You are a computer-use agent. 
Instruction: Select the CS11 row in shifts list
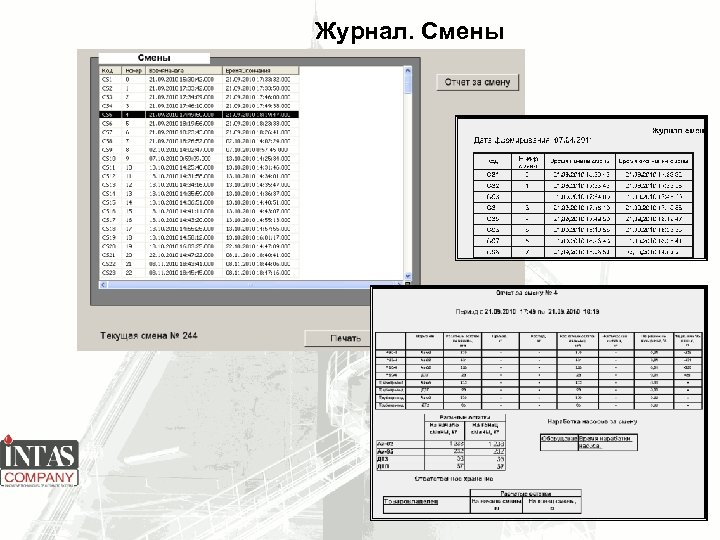(x=199, y=168)
